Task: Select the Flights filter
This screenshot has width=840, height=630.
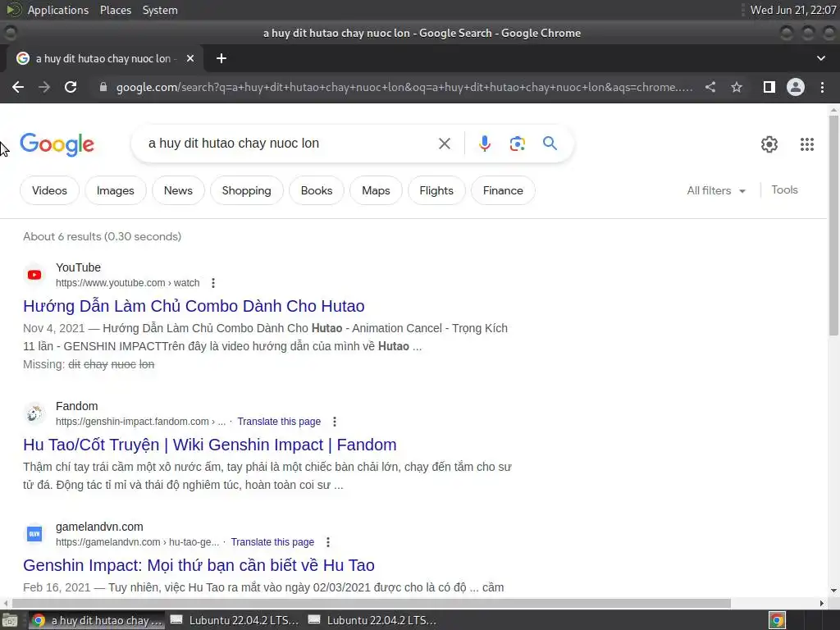Action: coord(436,190)
